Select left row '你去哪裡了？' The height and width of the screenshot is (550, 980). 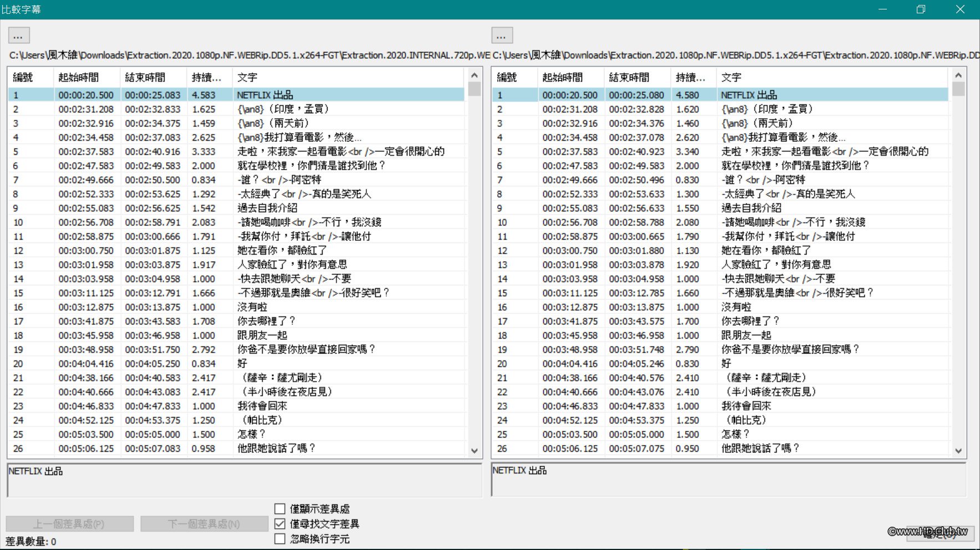[236, 321]
